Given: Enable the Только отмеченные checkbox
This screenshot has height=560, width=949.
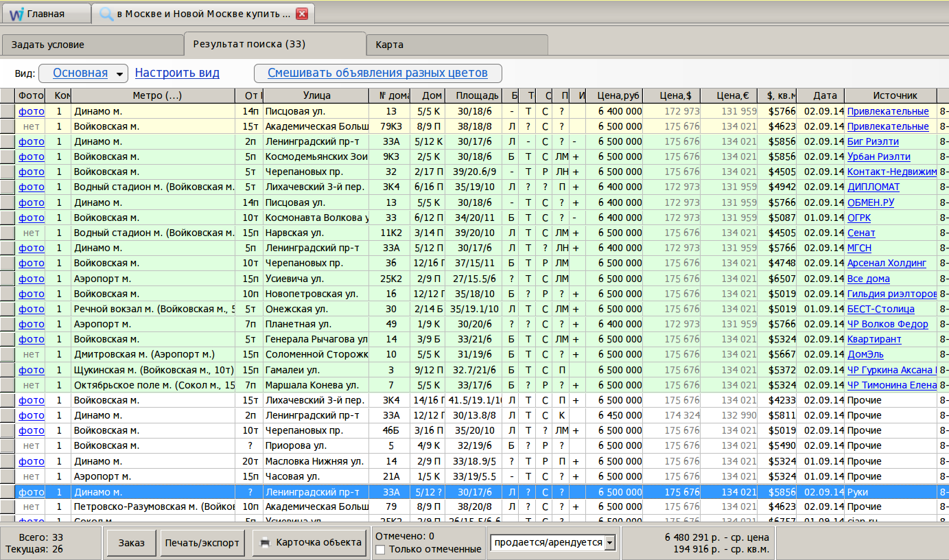Looking at the screenshot, I should tap(380, 549).
